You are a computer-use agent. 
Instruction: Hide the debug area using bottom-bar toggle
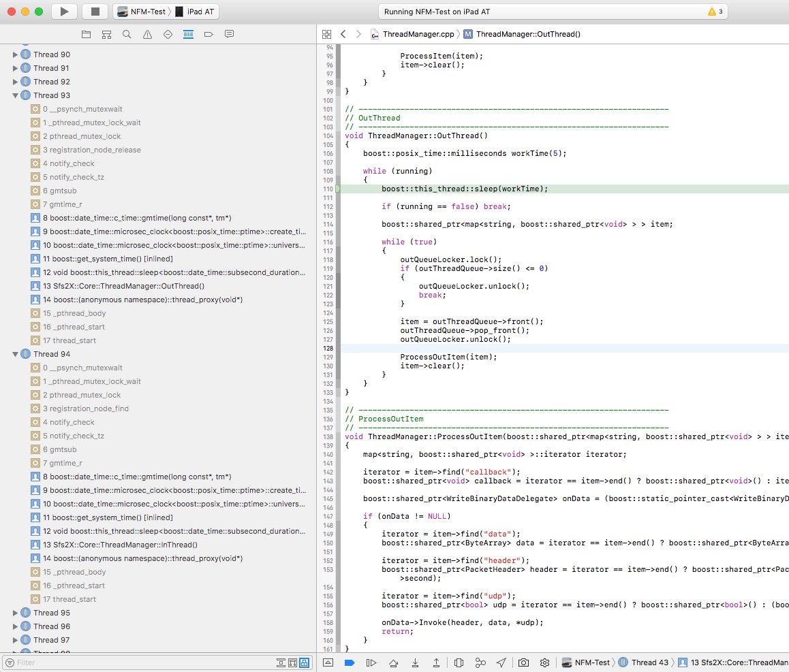coord(328,662)
